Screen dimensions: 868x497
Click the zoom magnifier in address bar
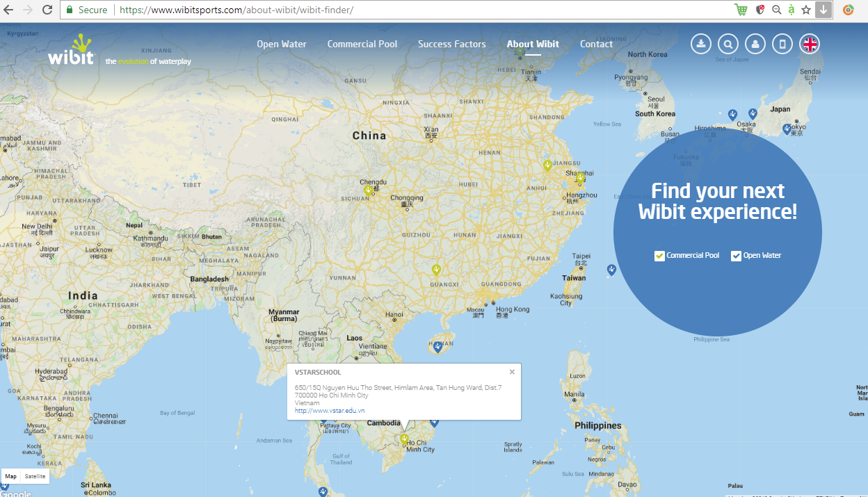tap(776, 10)
